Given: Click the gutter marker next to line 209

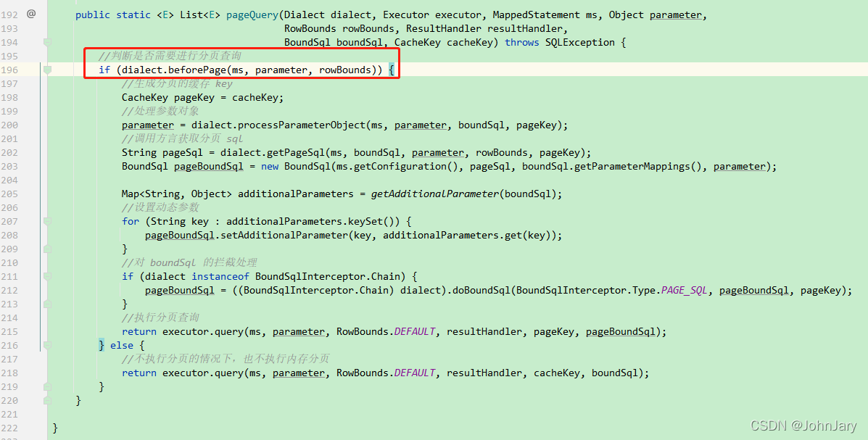Looking at the screenshot, I should [46, 248].
